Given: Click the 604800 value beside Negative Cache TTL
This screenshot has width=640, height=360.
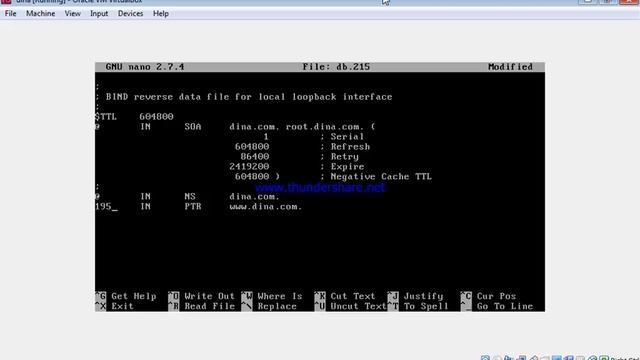Looking at the screenshot, I should click(x=252, y=177).
